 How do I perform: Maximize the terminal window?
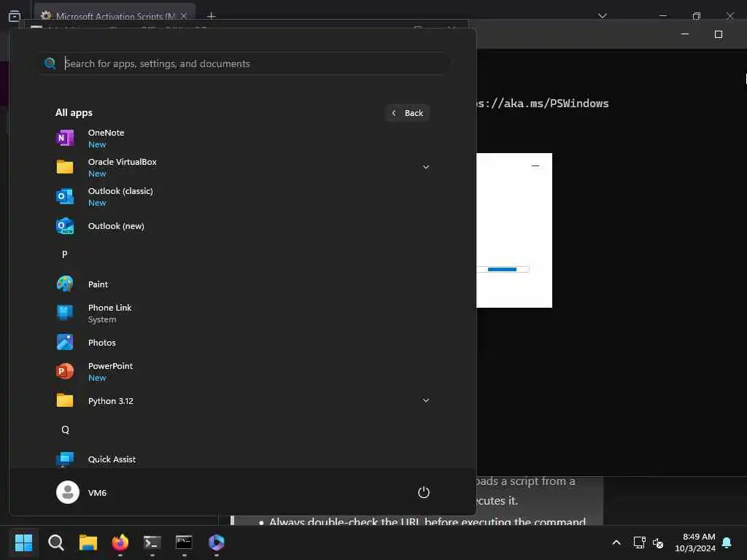pos(719,34)
